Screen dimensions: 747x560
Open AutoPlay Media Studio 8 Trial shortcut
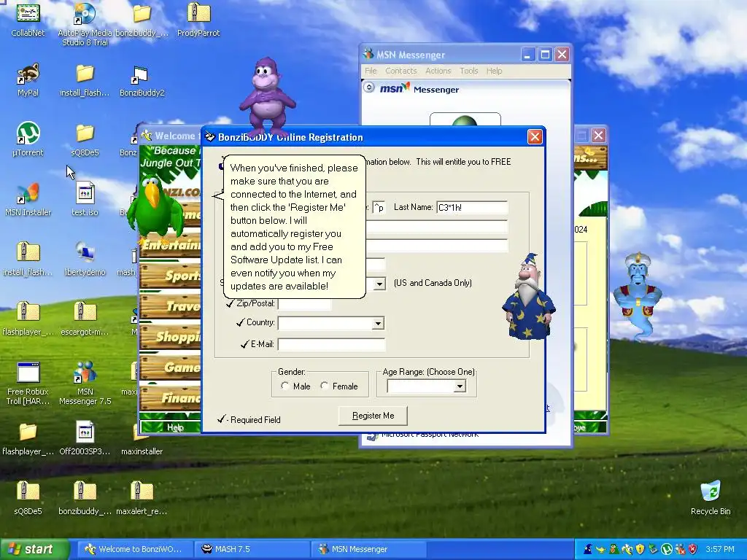[x=85, y=23]
